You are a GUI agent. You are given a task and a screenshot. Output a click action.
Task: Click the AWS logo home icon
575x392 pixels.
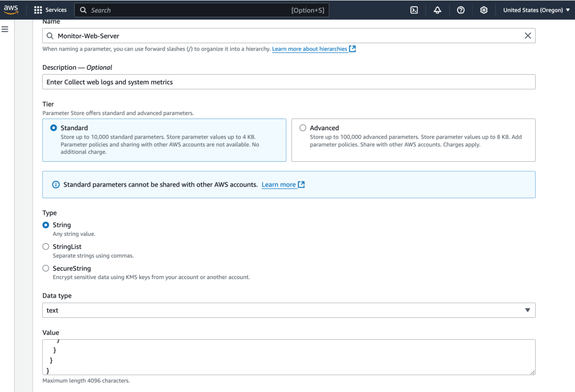point(11,10)
